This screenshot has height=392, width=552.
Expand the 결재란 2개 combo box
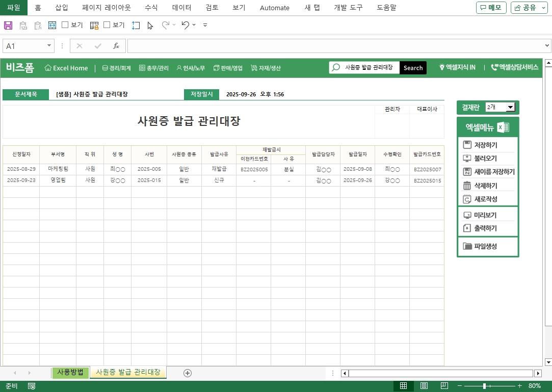coord(510,107)
